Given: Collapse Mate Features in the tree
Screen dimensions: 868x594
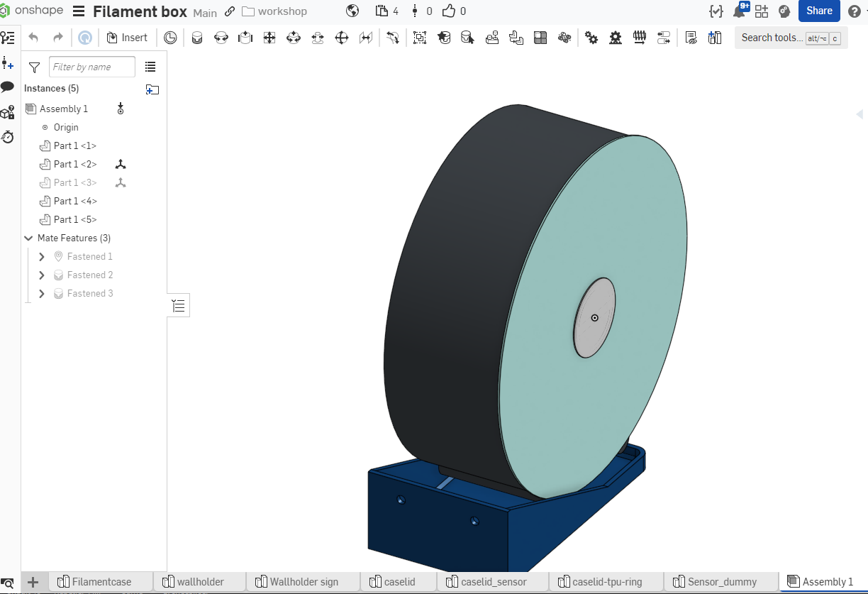Looking at the screenshot, I should click(x=28, y=238).
